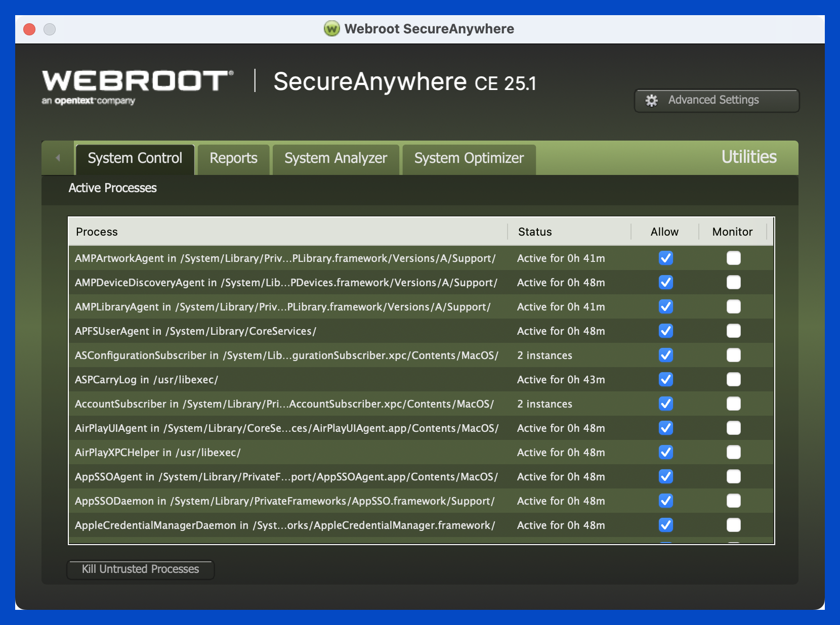Select the AirPlayUIAgent process row

tap(286, 428)
